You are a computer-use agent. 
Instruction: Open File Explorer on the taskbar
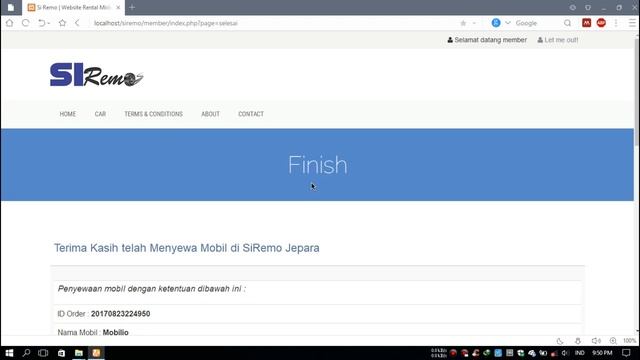point(79,353)
